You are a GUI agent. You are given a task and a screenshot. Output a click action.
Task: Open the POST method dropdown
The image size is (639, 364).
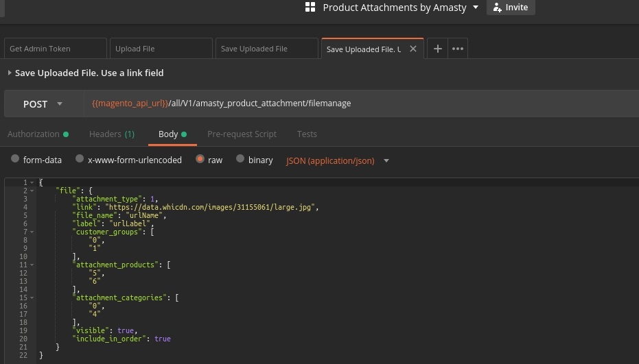click(43, 104)
